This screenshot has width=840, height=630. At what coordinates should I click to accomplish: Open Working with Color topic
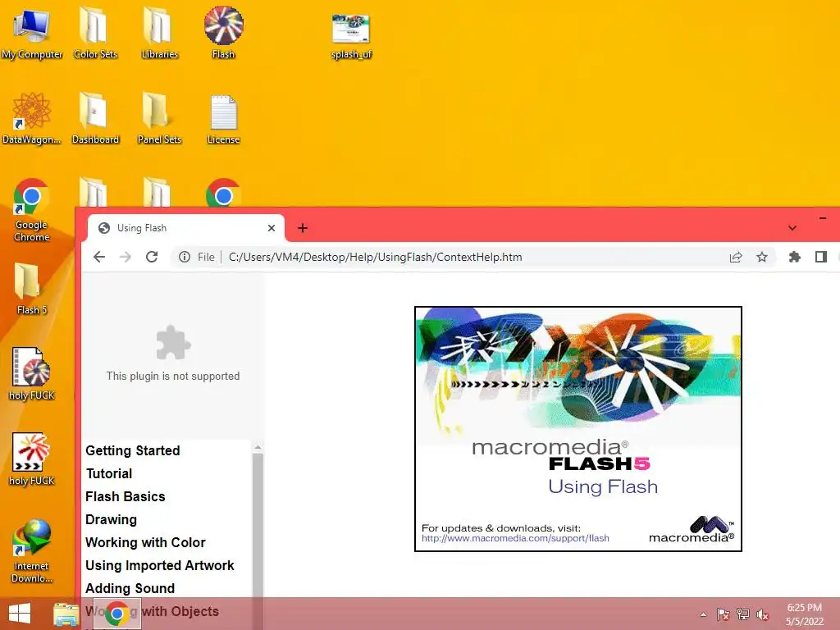coord(145,543)
